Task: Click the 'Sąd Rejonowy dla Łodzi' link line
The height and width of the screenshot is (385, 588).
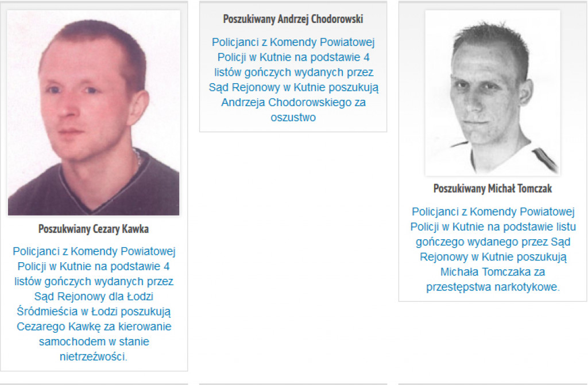Action: [x=94, y=297]
